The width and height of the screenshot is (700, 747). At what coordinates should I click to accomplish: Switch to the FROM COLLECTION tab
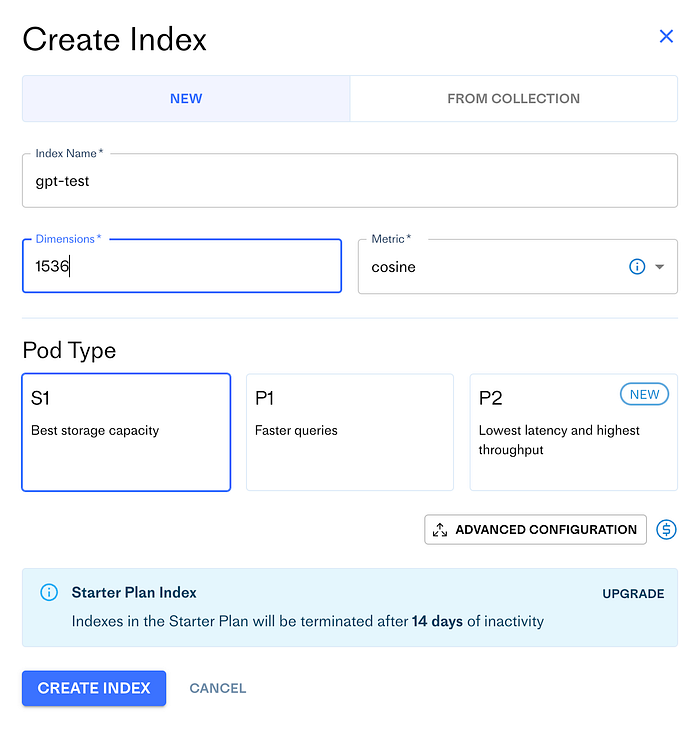pos(513,99)
